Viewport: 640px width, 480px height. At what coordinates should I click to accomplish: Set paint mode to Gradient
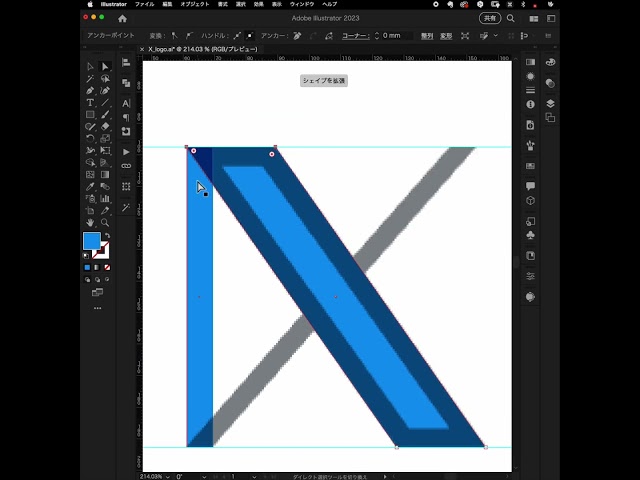[x=97, y=268]
